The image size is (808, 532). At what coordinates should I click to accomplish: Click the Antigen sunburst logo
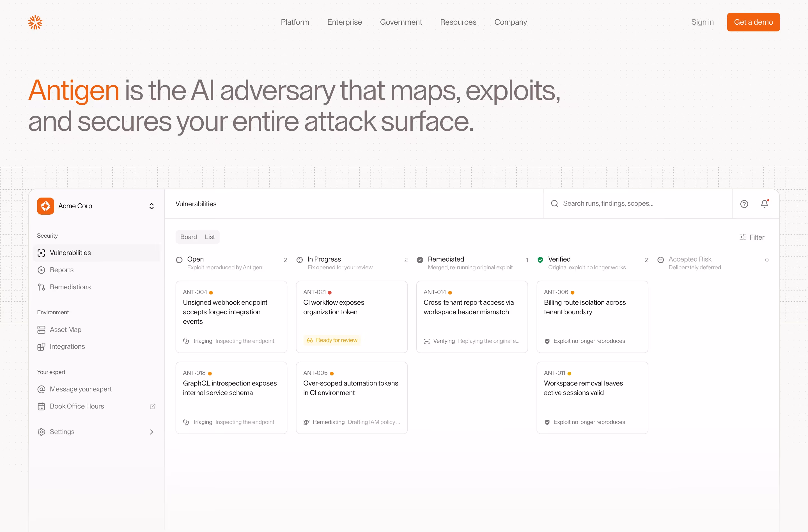tap(35, 22)
